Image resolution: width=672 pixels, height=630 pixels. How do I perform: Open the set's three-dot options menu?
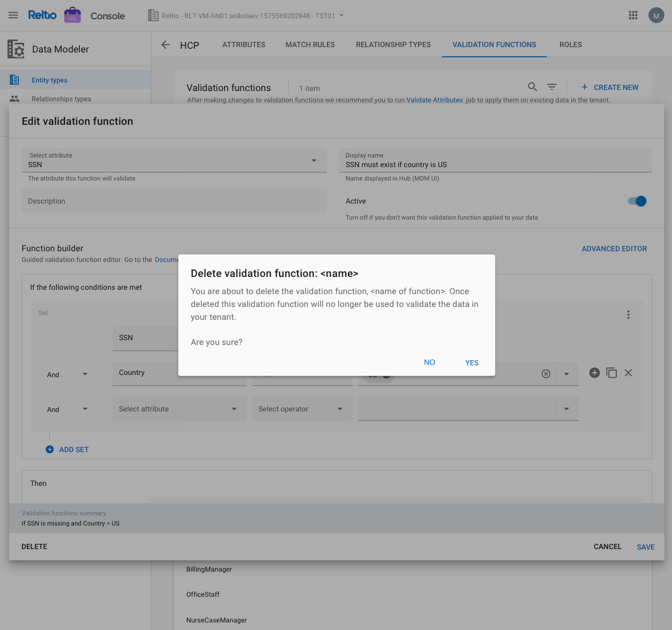tap(628, 314)
